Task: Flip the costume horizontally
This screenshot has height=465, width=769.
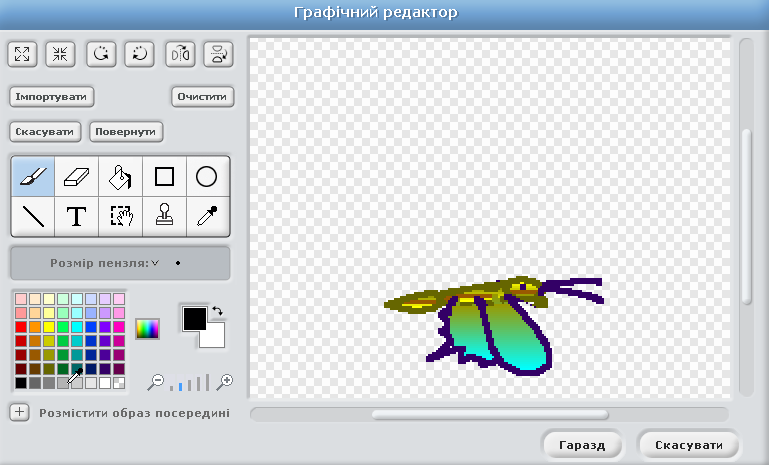Action: [180, 54]
